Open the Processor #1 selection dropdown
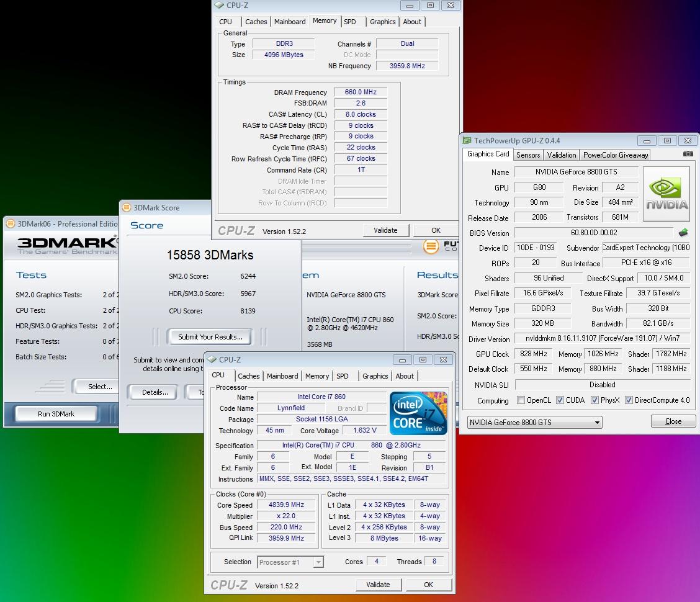 290,562
